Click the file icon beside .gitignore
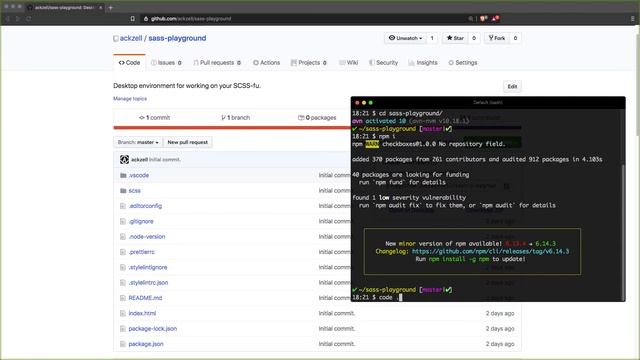Screen dimensions: 640x360 122,221
